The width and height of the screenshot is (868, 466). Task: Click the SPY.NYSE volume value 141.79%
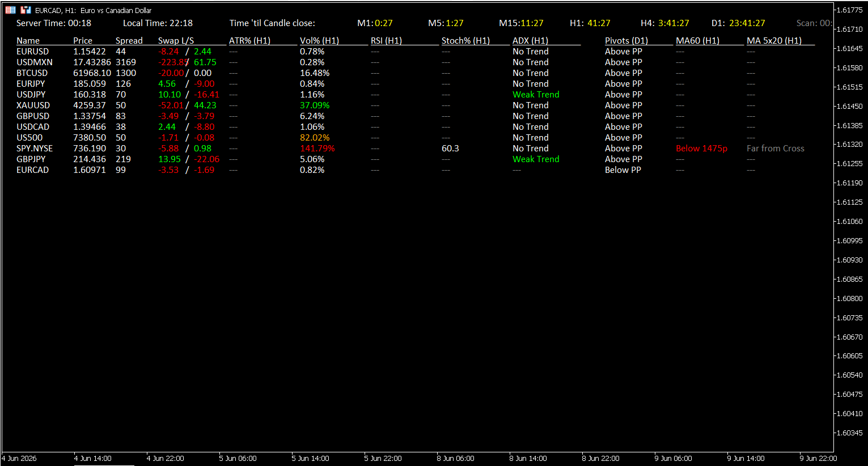(x=317, y=148)
